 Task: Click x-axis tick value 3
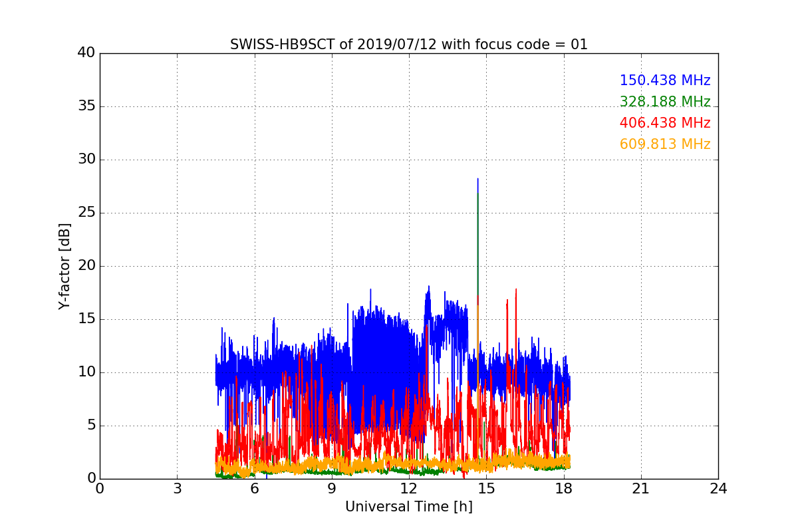point(177,489)
